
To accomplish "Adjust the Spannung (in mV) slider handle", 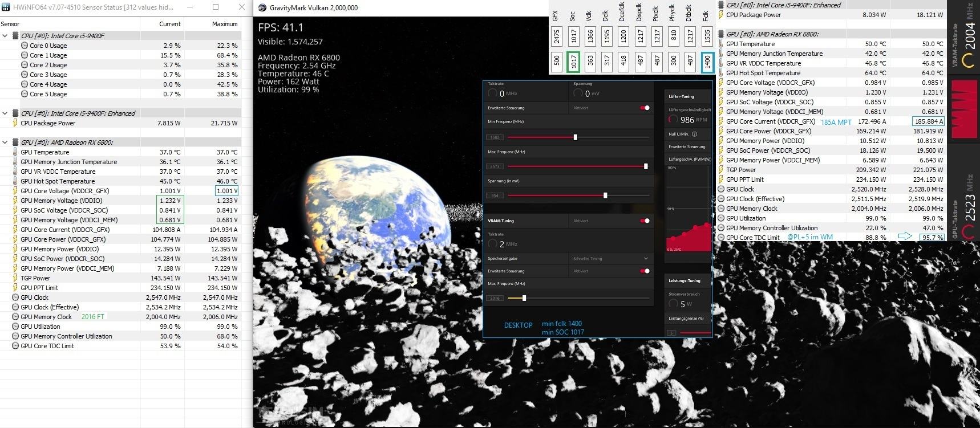I will [605, 195].
